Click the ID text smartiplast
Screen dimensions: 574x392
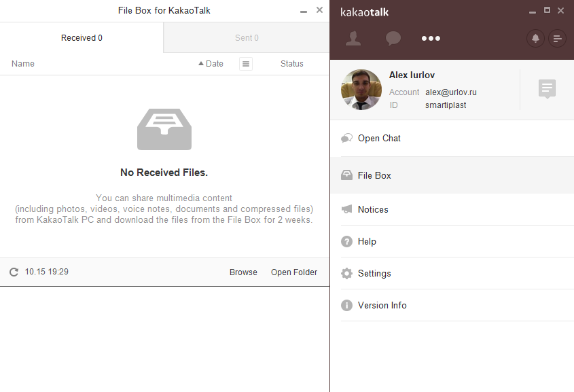pos(446,105)
